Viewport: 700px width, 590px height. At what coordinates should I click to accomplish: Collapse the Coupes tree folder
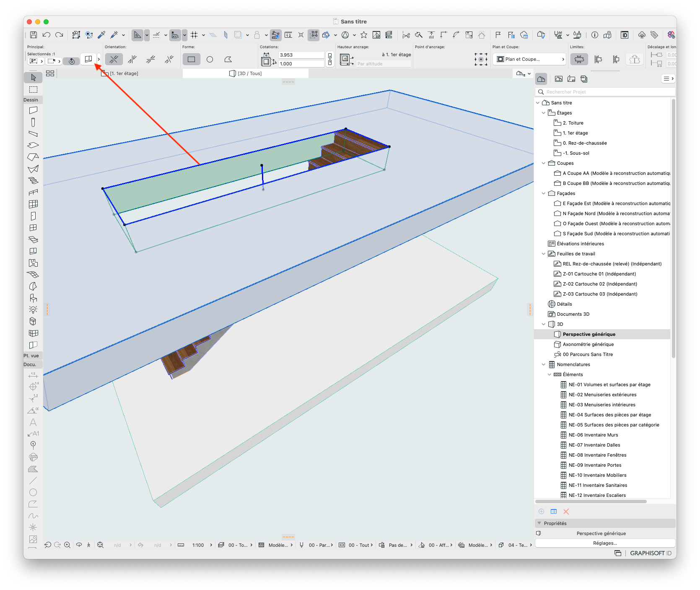pos(544,163)
